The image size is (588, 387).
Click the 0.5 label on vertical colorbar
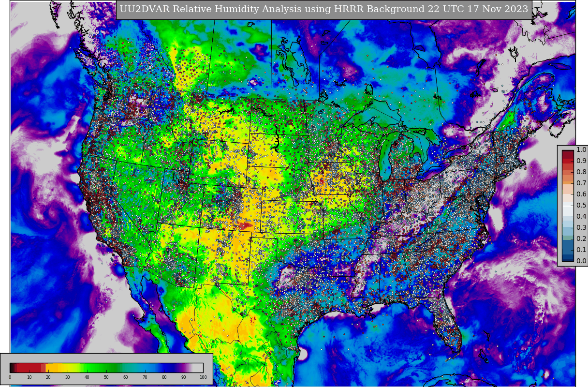click(x=581, y=206)
